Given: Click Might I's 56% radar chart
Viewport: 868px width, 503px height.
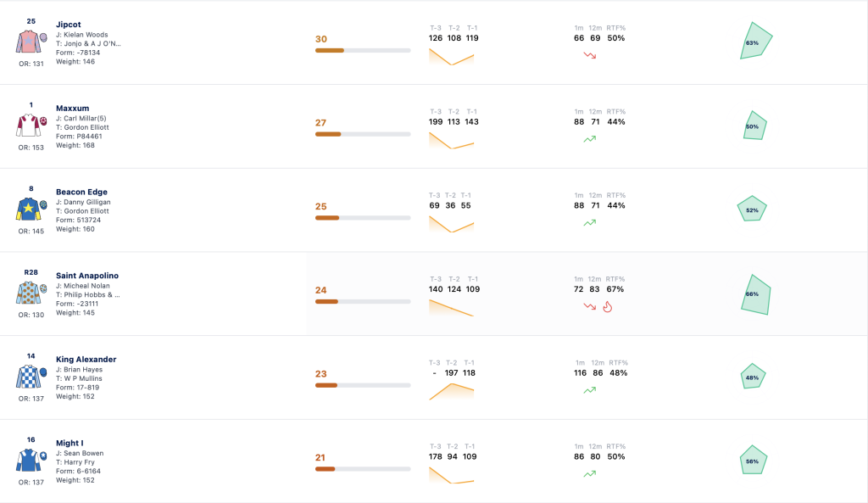Looking at the screenshot, I should point(753,460).
